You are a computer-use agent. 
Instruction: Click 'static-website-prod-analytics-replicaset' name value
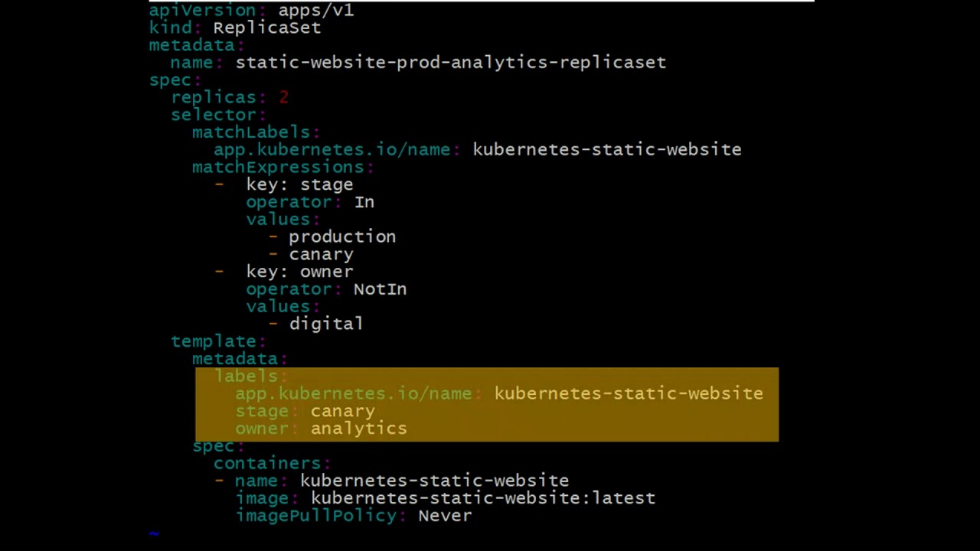click(450, 63)
